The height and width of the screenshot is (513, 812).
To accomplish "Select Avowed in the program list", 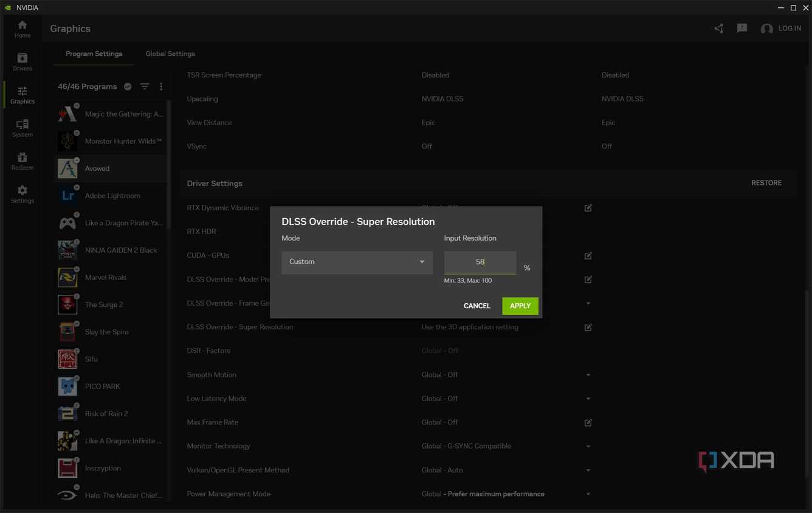I will pyautogui.click(x=110, y=168).
